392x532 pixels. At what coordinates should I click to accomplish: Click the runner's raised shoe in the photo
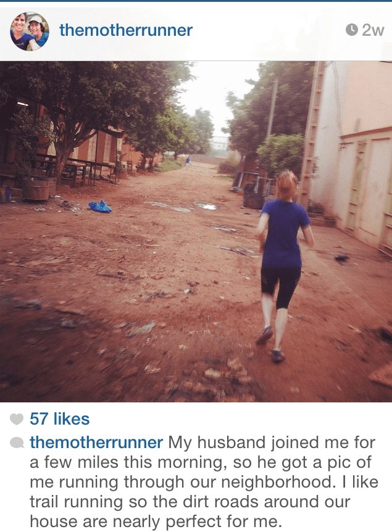[264, 335]
